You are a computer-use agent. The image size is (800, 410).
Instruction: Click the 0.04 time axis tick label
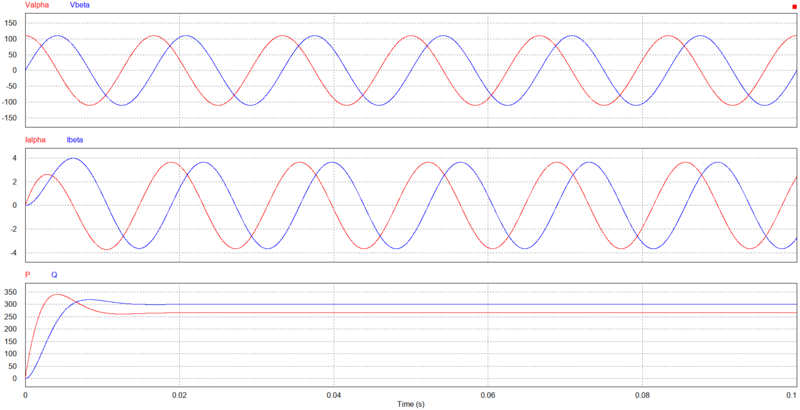tap(334, 395)
